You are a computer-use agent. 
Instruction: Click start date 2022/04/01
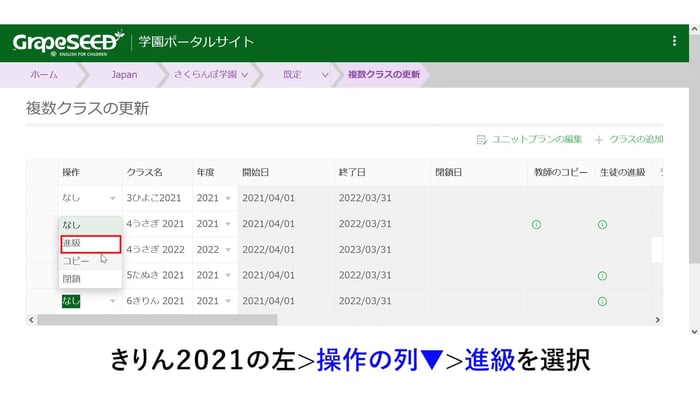(269, 250)
